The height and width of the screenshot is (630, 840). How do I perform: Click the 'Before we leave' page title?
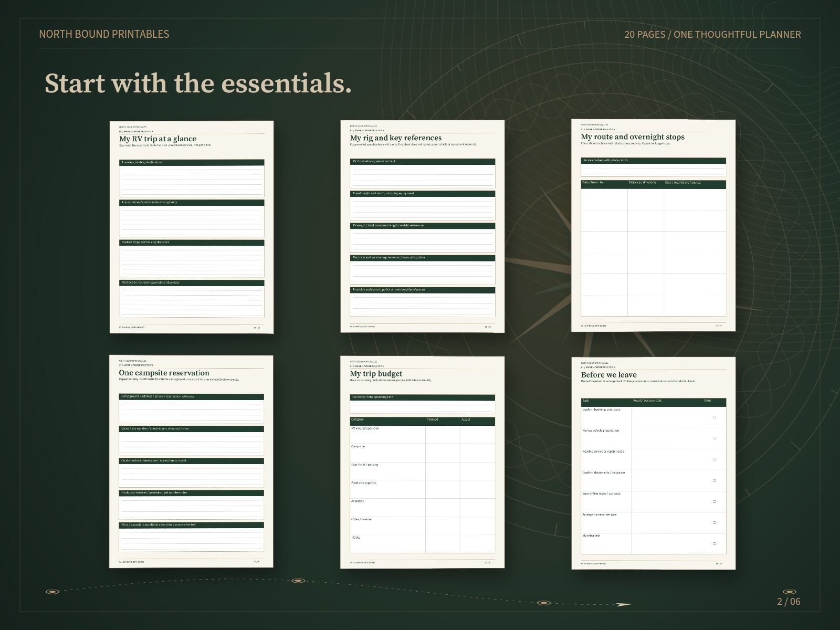(608, 375)
